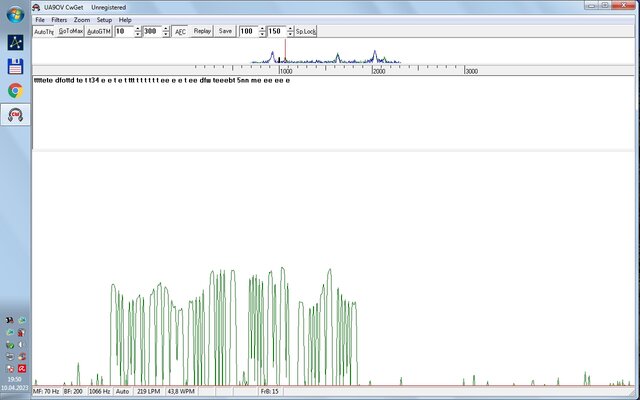Viewport: 640px width, 400px height.
Task: Click the blue star app taskbar icon
Action: pos(15,43)
